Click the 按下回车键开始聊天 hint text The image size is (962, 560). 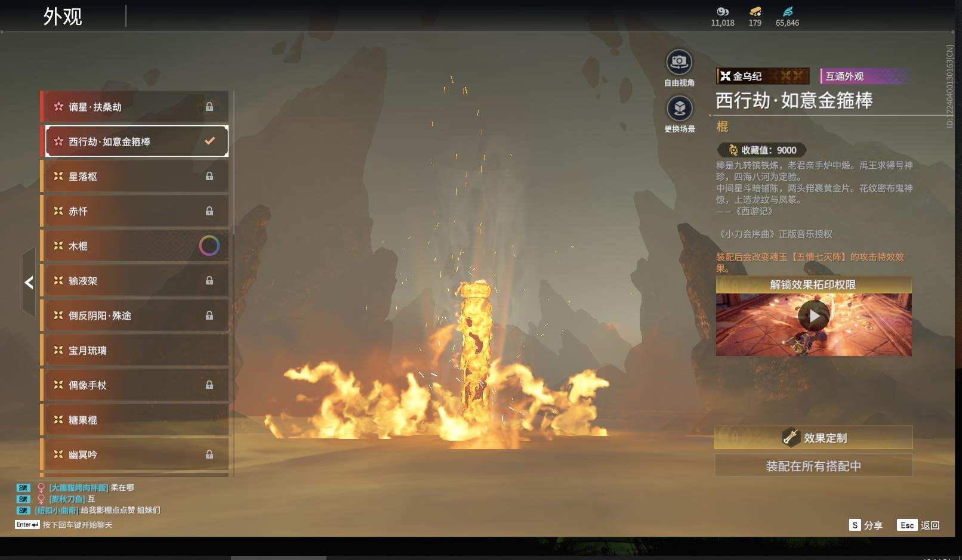[78, 525]
